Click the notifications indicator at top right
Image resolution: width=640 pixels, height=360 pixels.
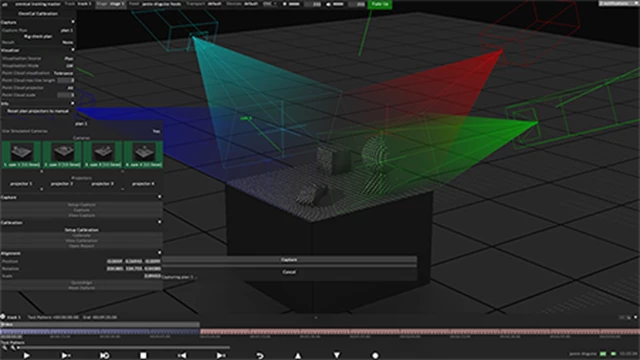[619, 3]
